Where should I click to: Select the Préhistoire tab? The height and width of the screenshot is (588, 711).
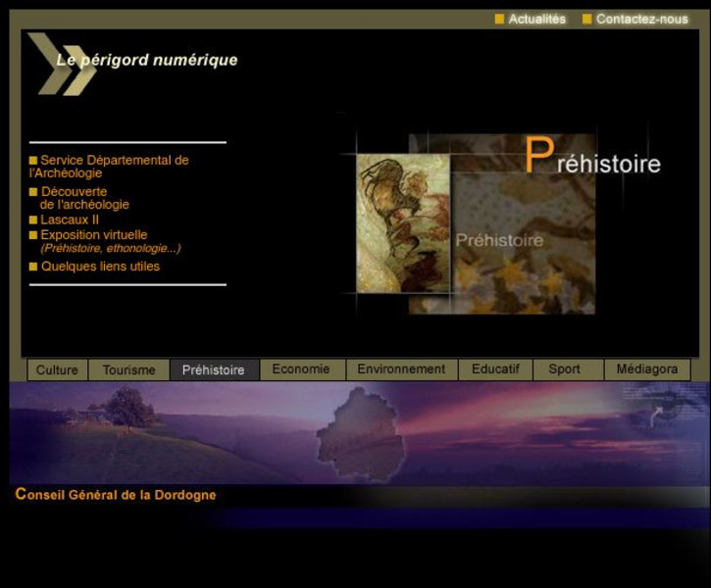coord(214,369)
